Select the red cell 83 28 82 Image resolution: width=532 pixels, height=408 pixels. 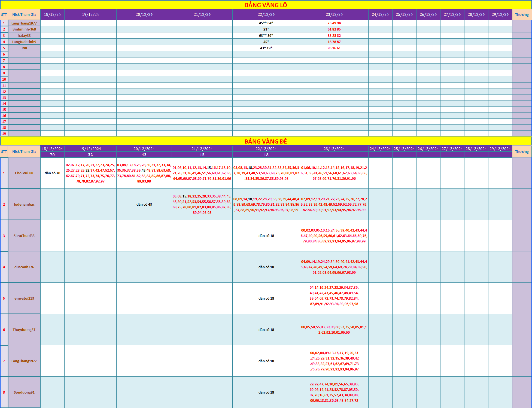point(334,36)
